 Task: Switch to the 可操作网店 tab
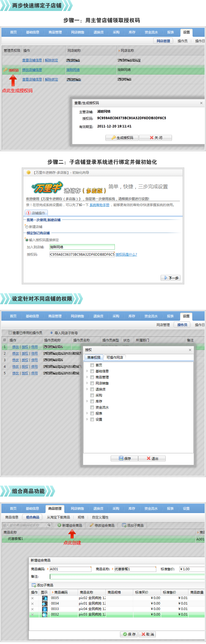[115, 357]
